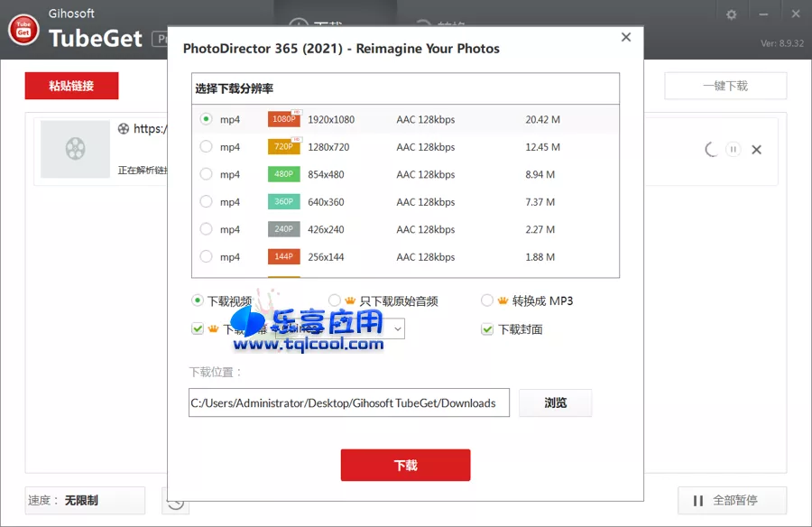This screenshot has height=527, width=812.
Task: Pause the currently downloading video item
Action: [x=733, y=149]
